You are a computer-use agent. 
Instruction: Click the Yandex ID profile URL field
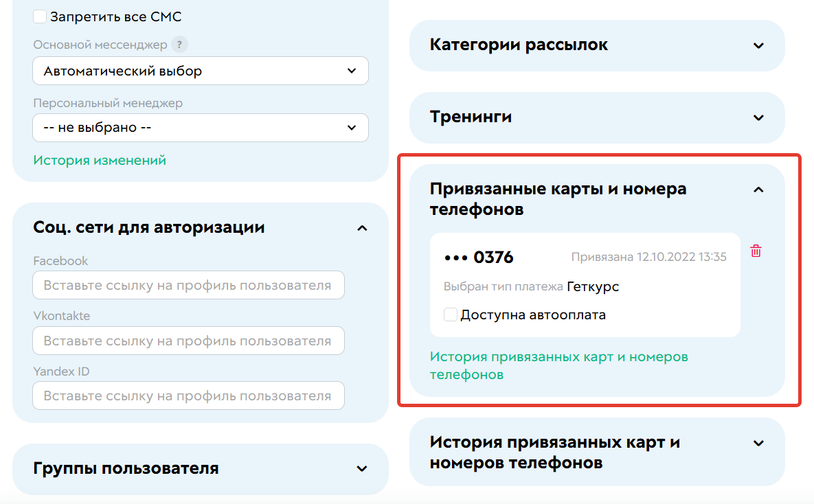coord(188,396)
